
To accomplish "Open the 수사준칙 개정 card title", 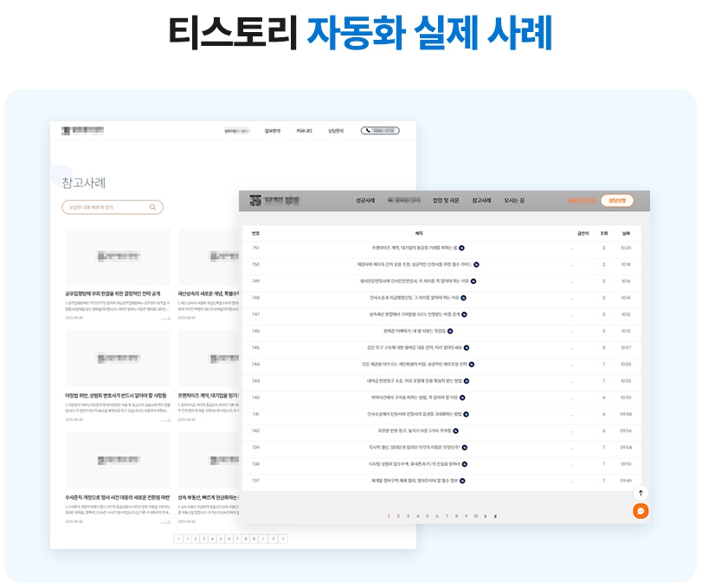I will pos(118,498).
